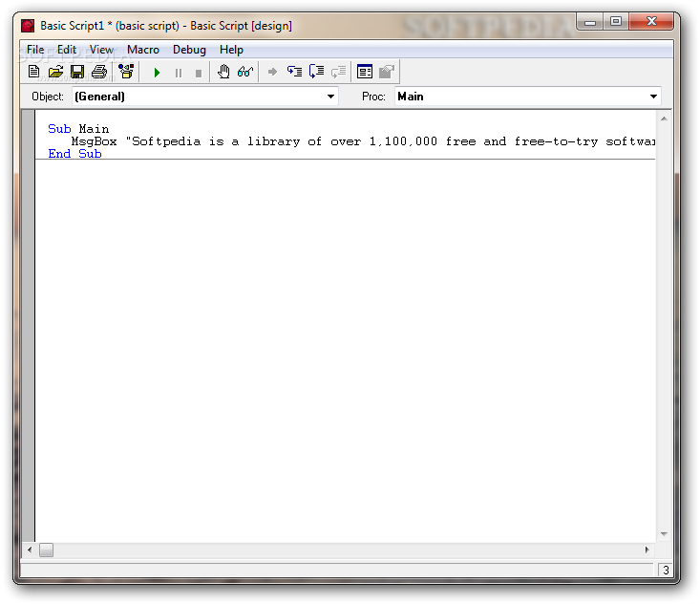Open the Help menu
Viewport: 700px width, 604px height.
pyautogui.click(x=231, y=50)
